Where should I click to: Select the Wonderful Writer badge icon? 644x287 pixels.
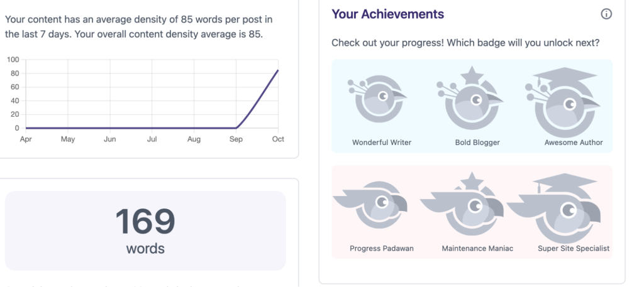pos(381,101)
